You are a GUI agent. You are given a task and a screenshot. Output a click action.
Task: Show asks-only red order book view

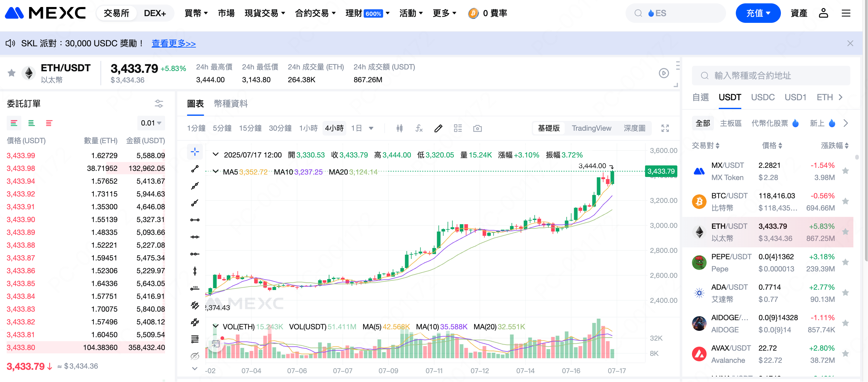[x=49, y=123]
